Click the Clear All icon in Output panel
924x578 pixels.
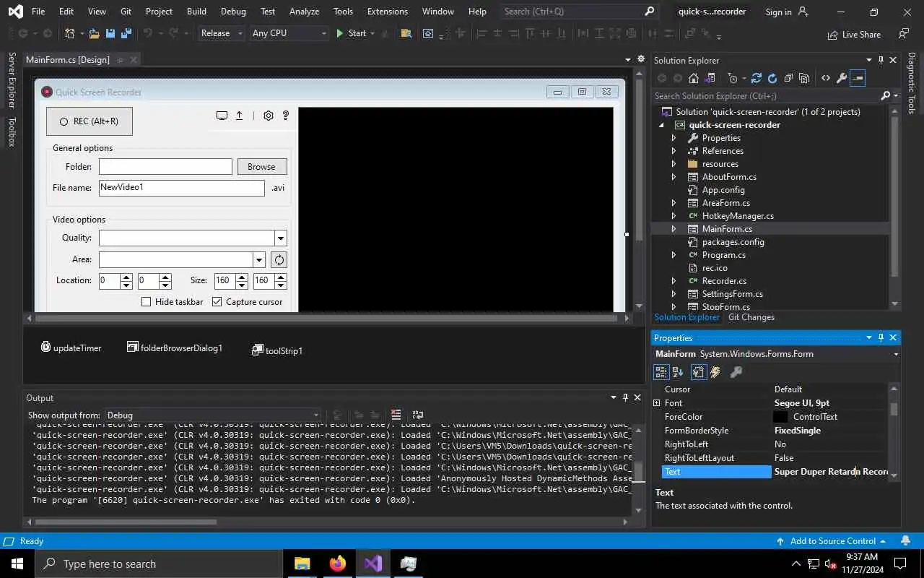(x=396, y=415)
